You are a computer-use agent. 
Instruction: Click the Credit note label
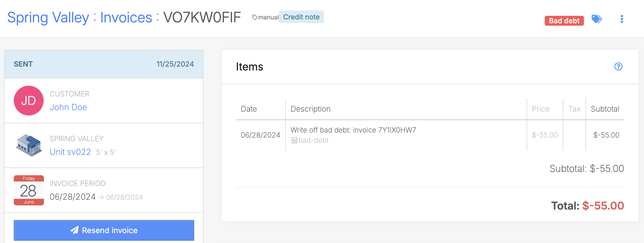coord(301,17)
